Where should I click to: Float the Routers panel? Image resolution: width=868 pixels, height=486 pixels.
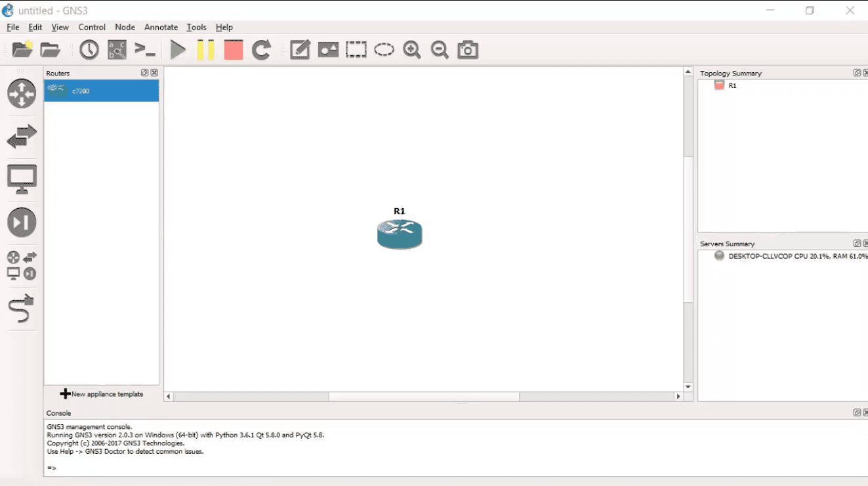pos(145,73)
